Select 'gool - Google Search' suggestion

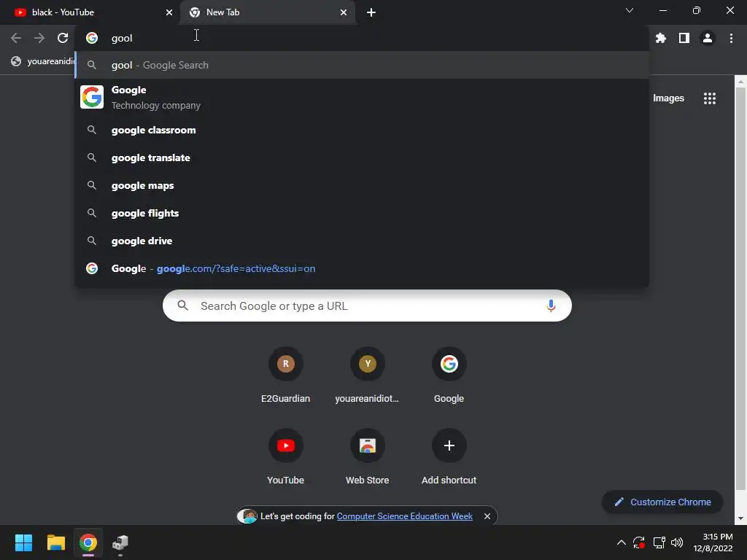pyautogui.click(x=362, y=65)
